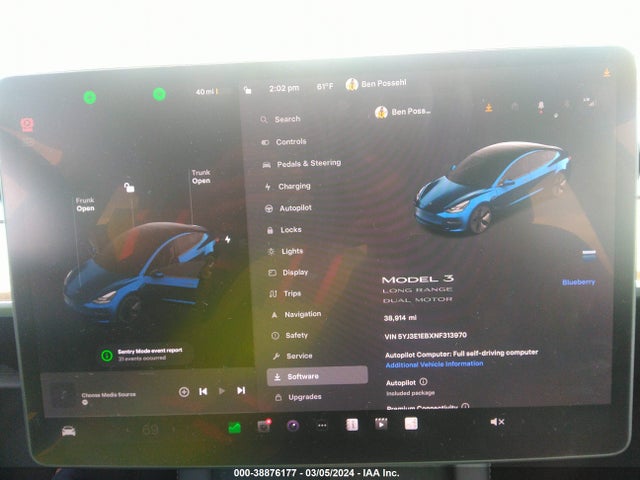Open the manual info app in dock

tap(352, 424)
